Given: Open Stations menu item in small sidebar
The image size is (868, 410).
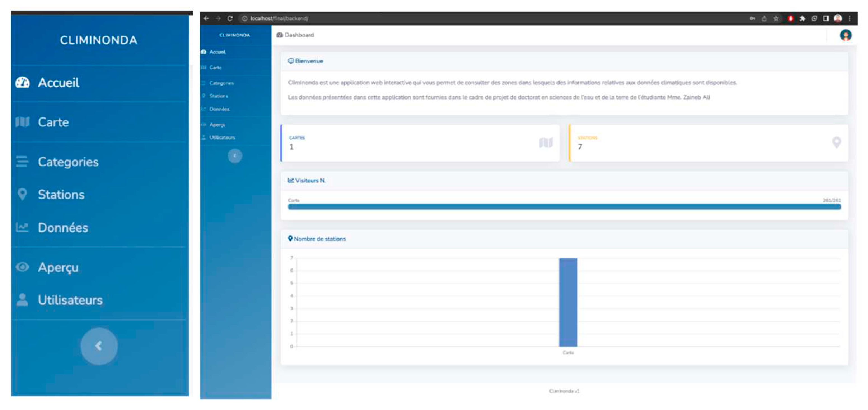Looking at the screenshot, I should coord(218,96).
